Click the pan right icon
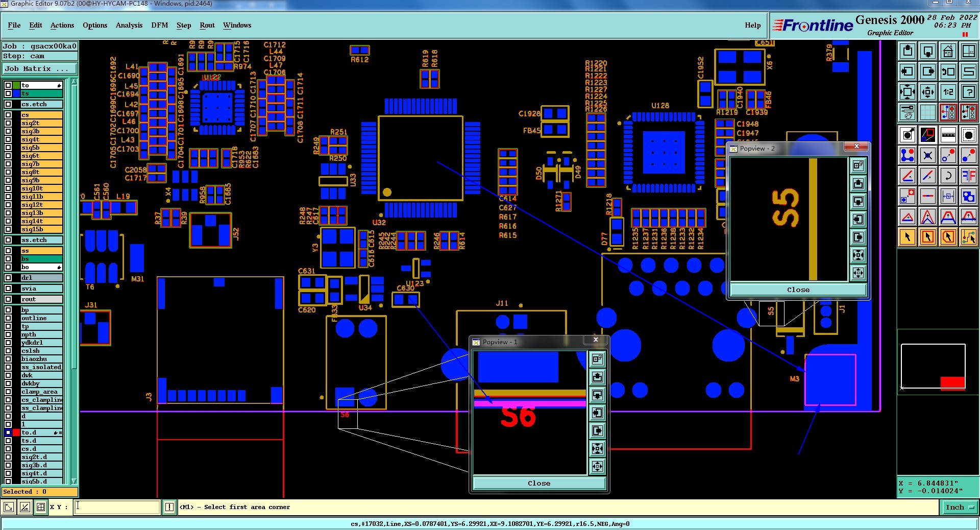This screenshot has height=530, width=980. point(928,71)
